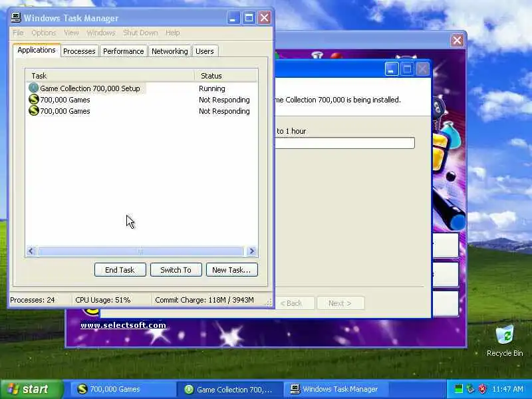Screen dimensions: 532x399
Task: Open the Recycle Bin desktop icon
Action: pos(505,340)
